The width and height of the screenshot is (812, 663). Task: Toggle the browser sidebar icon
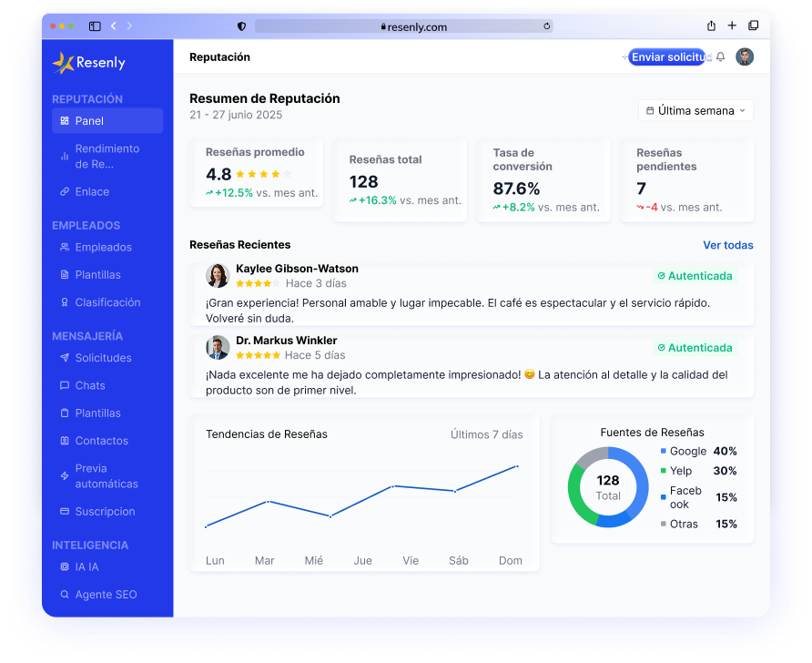pyautogui.click(x=95, y=26)
